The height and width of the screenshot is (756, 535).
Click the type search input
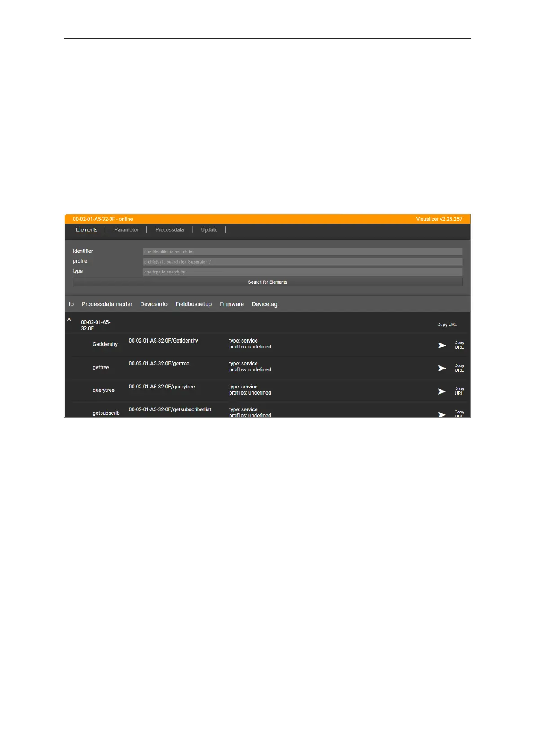(302, 272)
